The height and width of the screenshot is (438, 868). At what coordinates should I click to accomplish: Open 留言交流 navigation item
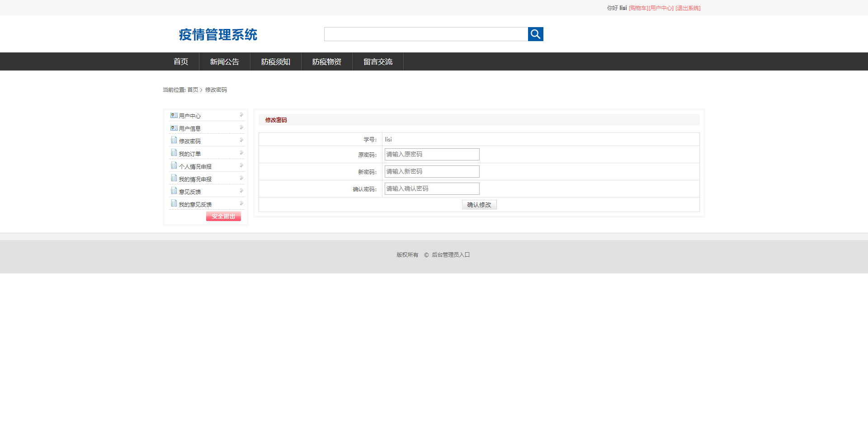pyautogui.click(x=378, y=61)
